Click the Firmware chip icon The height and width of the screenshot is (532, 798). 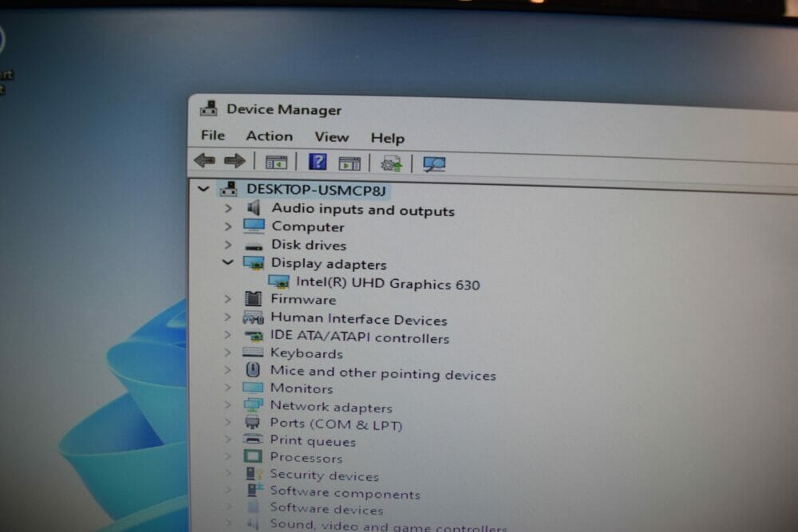(x=253, y=298)
